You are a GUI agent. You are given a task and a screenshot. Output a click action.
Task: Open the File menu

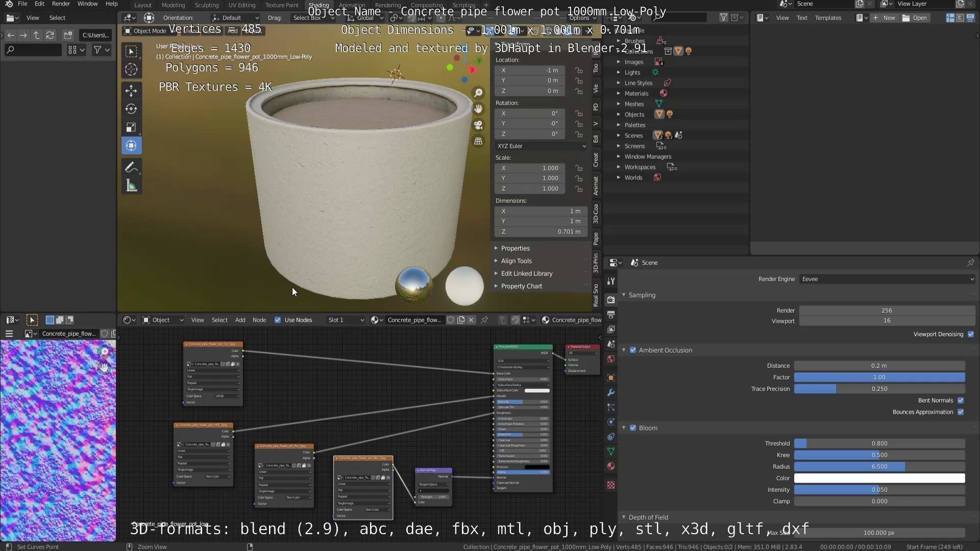(22, 4)
